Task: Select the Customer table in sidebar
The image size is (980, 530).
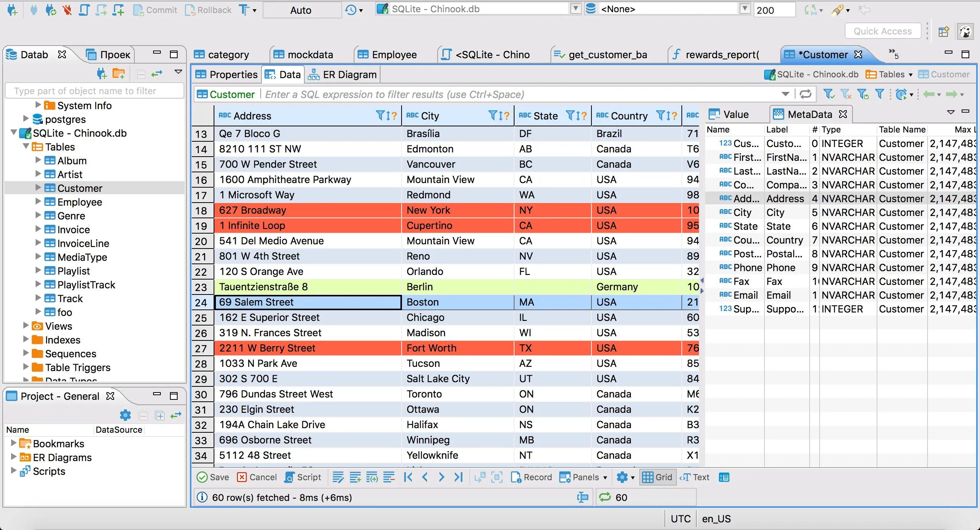Action: 80,189
